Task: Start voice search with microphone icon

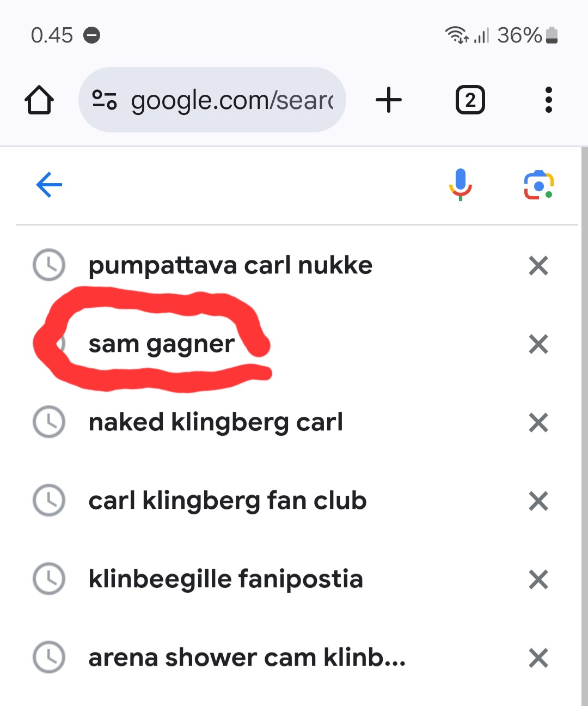Action: point(461,185)
